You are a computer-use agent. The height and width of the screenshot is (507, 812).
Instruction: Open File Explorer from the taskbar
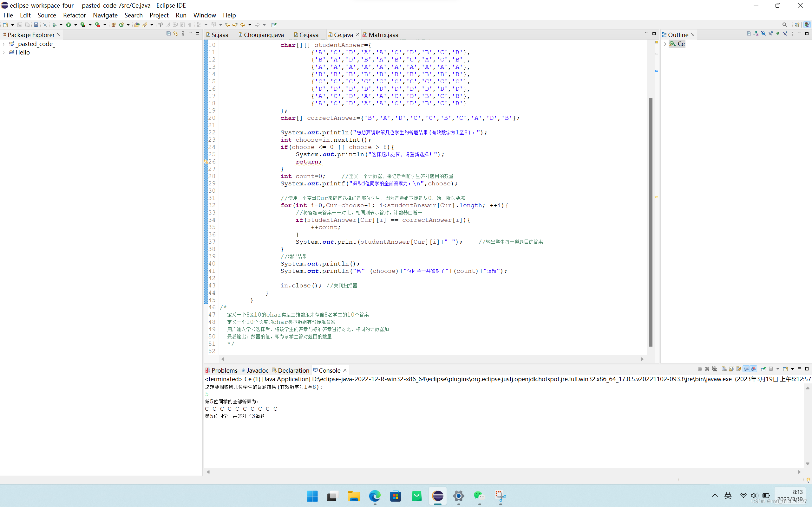(354, 496)
